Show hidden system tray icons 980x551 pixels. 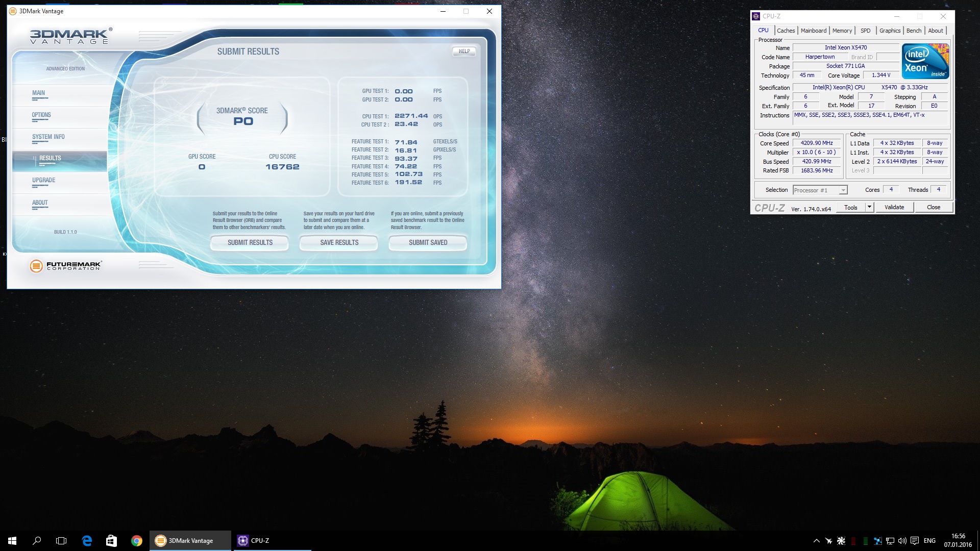[816, 540]
